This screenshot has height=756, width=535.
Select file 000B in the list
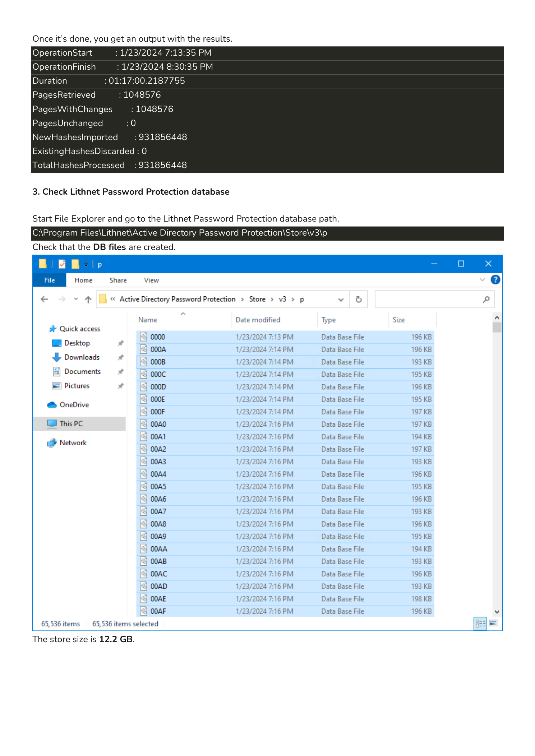(x=285, y=362)
